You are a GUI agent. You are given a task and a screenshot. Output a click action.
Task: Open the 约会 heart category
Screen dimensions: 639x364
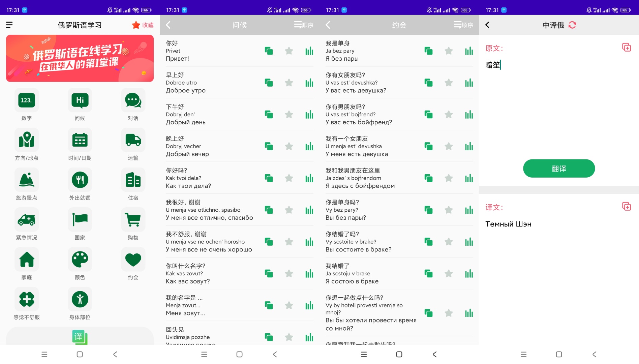pyautogui.click(x=133, y=260)
